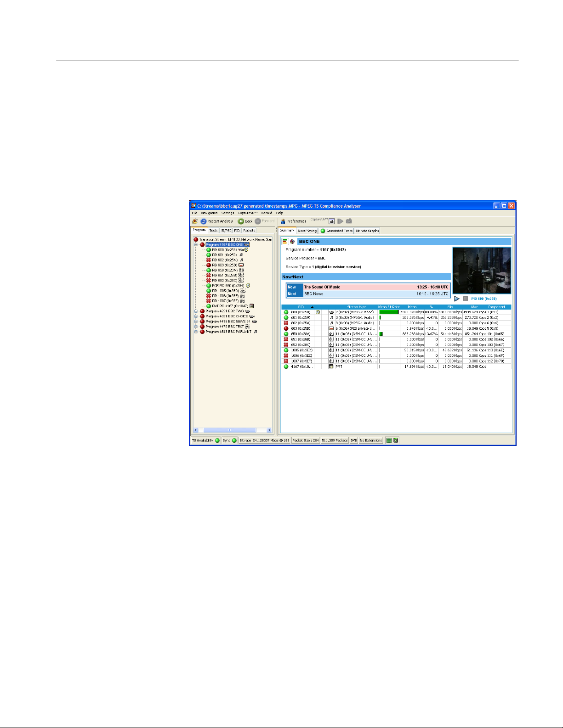Open Preferences from the toolbar
563x728 pixels.
293,221
